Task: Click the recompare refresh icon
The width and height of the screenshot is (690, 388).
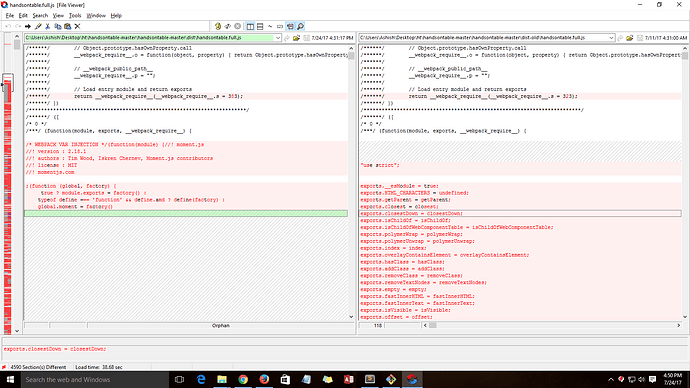Action: (x=217, y=26)
